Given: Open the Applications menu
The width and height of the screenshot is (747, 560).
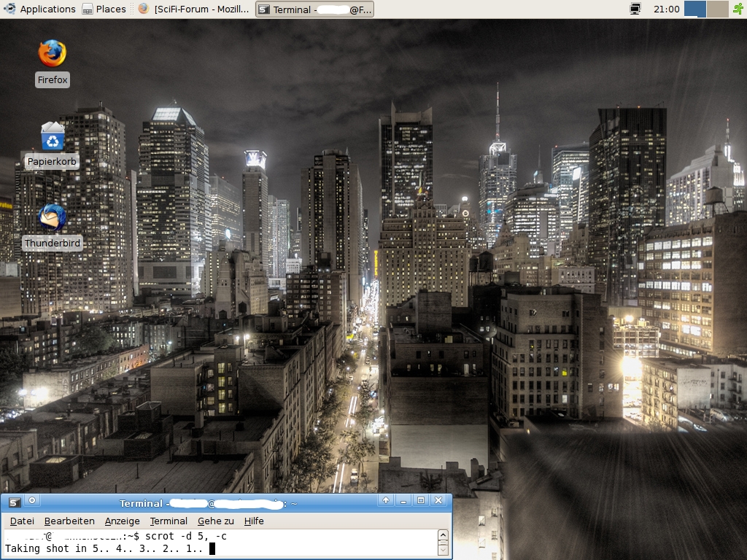Looking at the screenshot, I should 40,9.
